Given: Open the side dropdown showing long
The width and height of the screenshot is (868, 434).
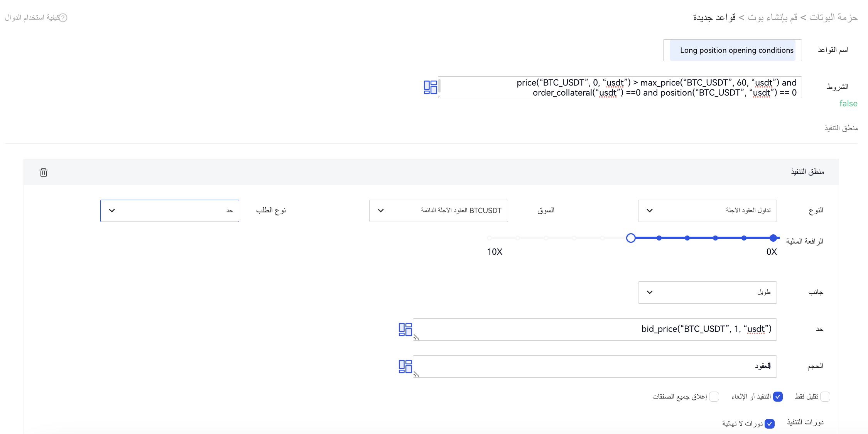Looking at the screenshot, I should point(707,293).
